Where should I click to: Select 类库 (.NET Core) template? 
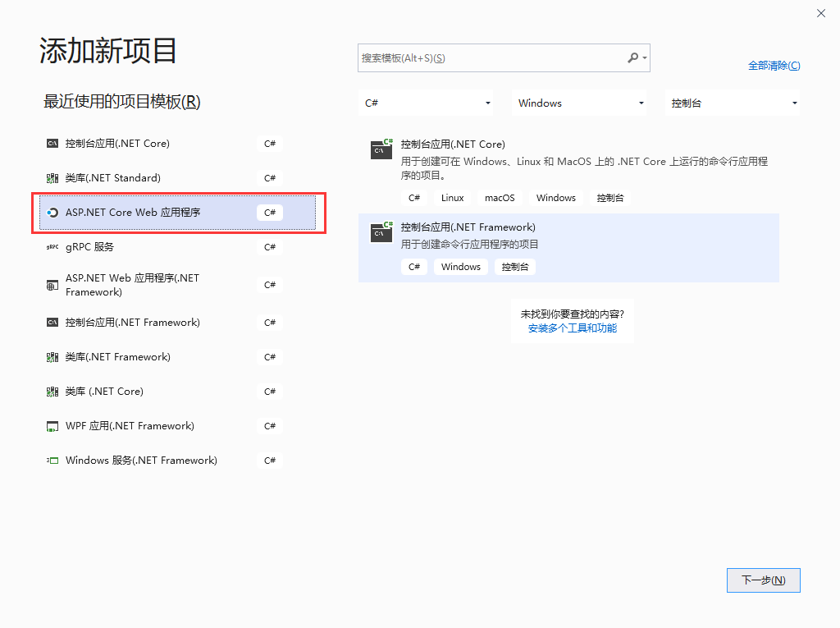(x=177, y=392)
